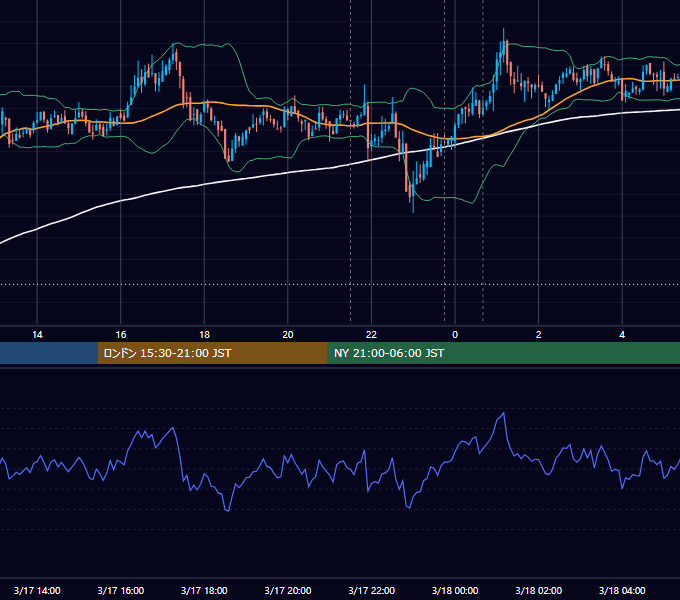Click the hour label 22 on upper axis
The image size is (680, 600).
click(x=371, y=335)
